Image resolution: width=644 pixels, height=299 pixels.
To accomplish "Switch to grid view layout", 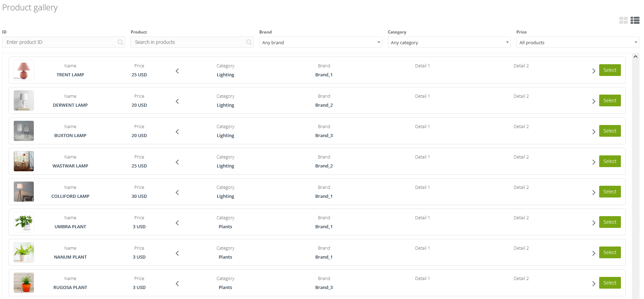I will (x=623, y=20).
